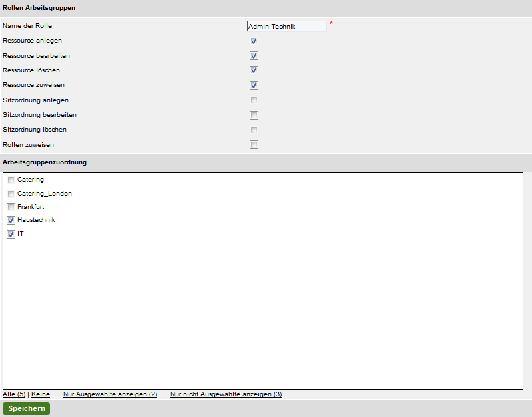Viewport: 532px width, 417px height.
Task: Click the Frankfurt label text
Action: click(x=31, y=206)
